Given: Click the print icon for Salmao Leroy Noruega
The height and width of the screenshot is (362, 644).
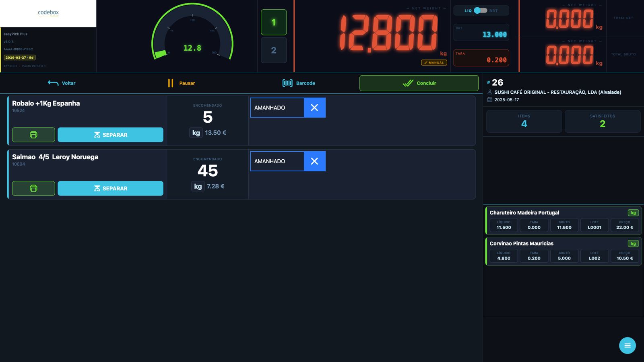Looking at the screenshot, I should point(33,188).
